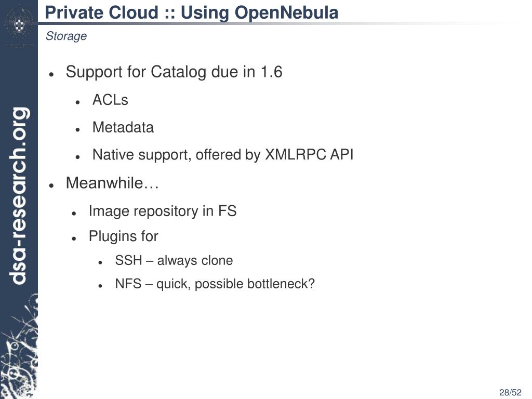Click the 'Storage' subtitle
This screenshot has height=399, width=532.
(66, 36)
